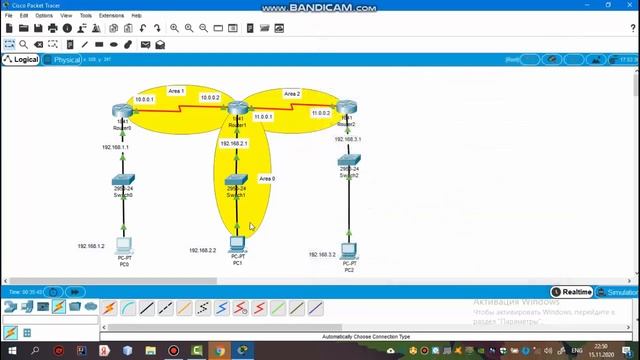The image size is (640, 360).
Task: Open the Tools menu
Action: (x=86, y=16)
